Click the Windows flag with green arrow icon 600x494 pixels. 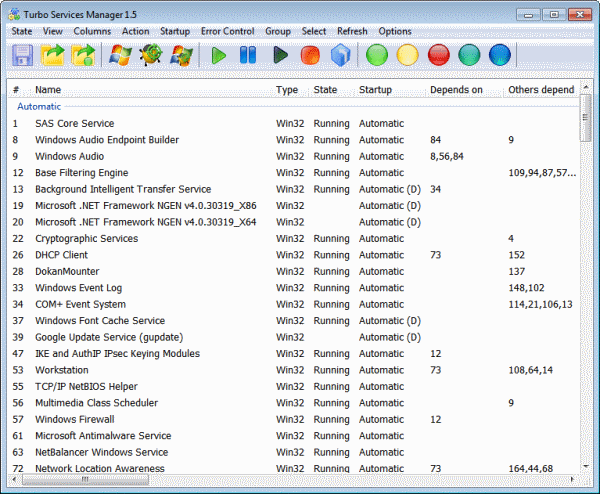coord(181,55)
